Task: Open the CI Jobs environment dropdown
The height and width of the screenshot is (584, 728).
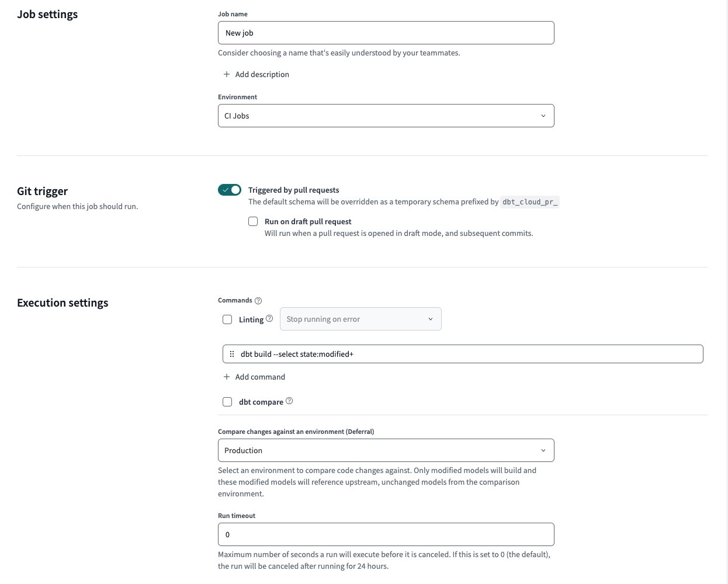Action: pyautogui.click(x=386, y=116)
